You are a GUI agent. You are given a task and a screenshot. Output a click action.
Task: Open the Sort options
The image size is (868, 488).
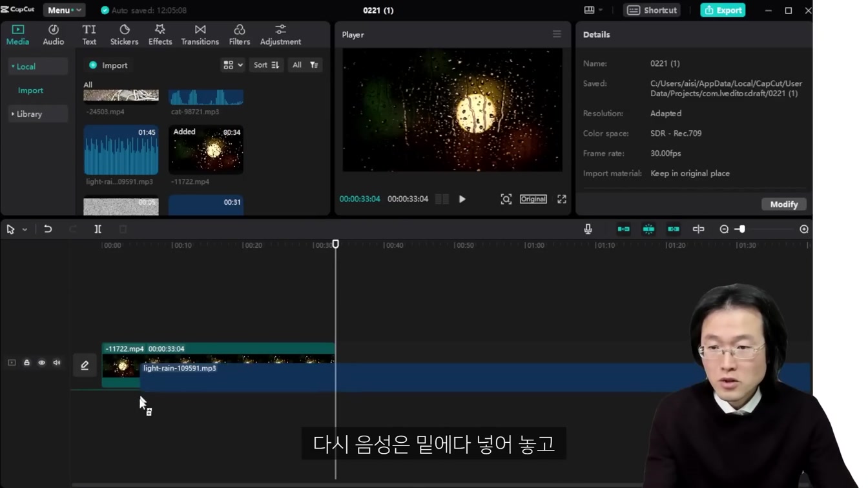coord(266,65)
